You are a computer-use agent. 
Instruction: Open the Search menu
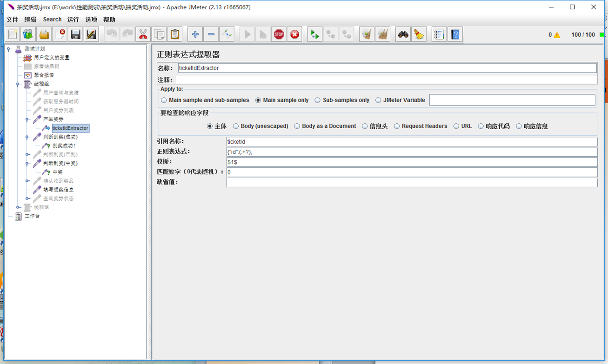pos(52,20)
